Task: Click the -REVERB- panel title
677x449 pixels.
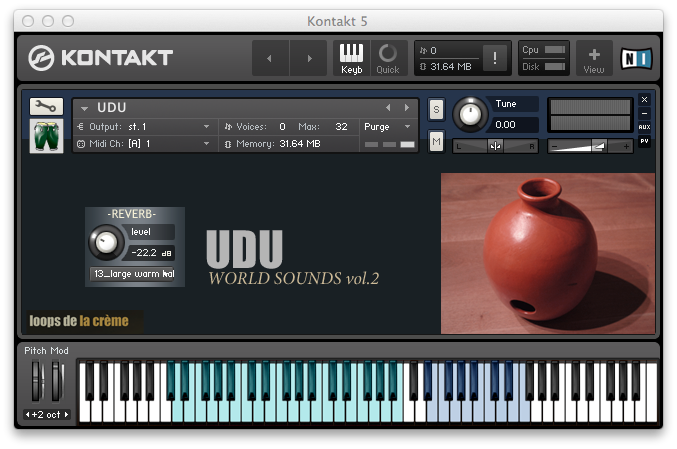Action: [x=131, y=214]
